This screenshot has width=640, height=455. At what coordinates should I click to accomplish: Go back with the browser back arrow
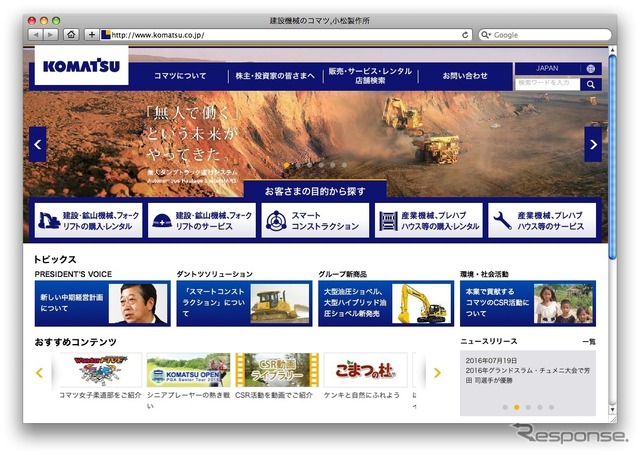(36, 35)
